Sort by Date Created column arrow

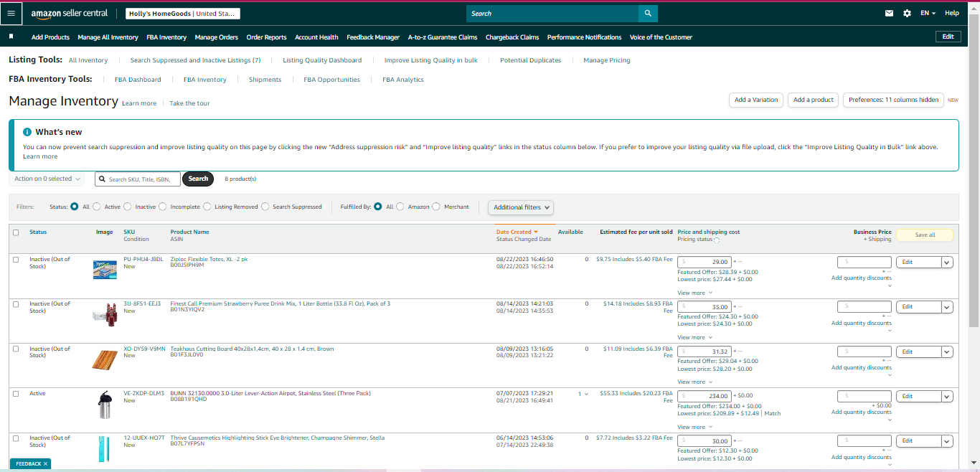point(536,232)
